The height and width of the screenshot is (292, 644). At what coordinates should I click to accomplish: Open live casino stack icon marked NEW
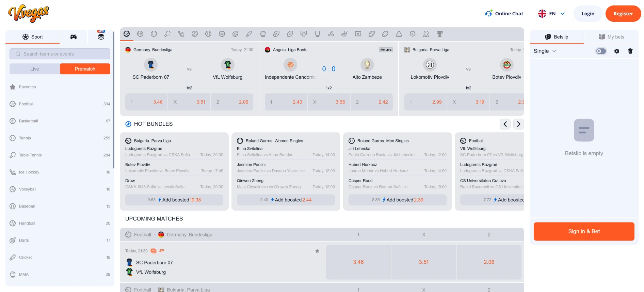click(101, 36)
